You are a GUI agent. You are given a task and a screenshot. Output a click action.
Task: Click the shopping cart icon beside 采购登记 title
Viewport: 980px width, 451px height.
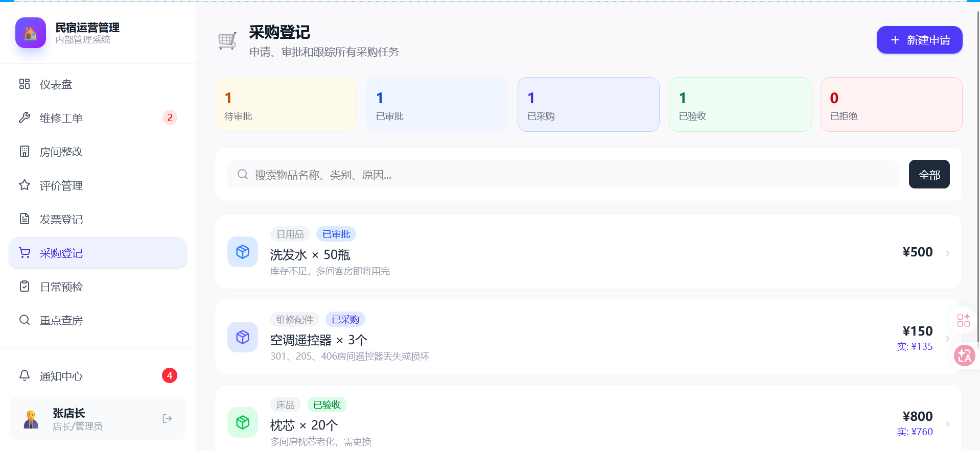[227, 40]
